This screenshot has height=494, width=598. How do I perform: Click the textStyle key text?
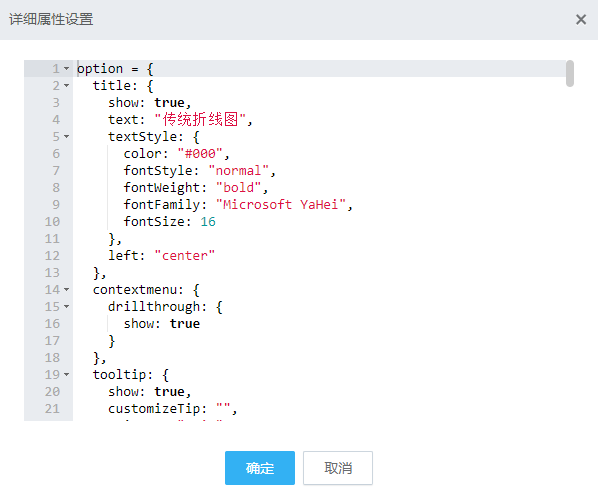(x=142, y=137)
